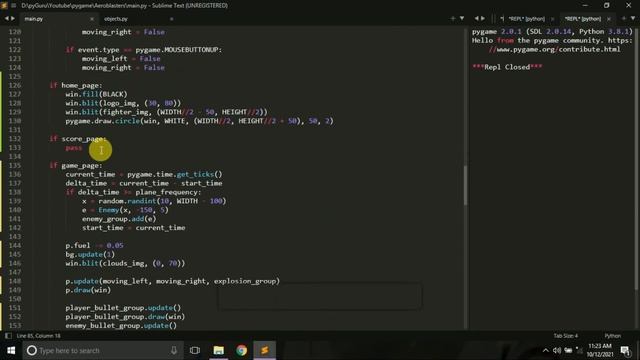Go to next tab in right pane
640x360 pixels.
(483, 18)
